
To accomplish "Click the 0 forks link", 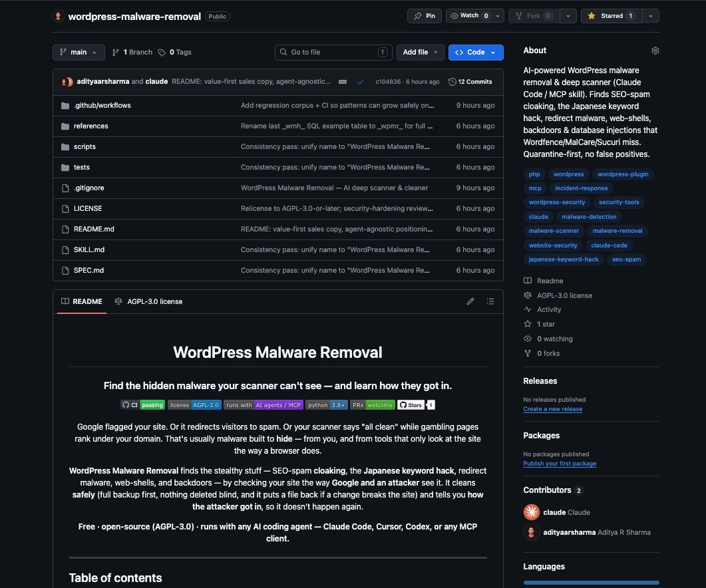I will coord(542,353).
